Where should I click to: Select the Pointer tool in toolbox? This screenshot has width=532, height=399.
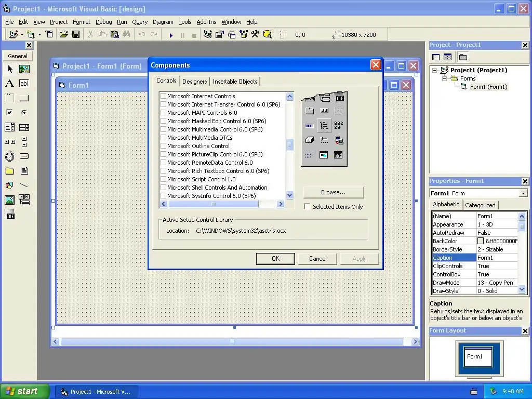pyautogui.click(x=10, y=69)
